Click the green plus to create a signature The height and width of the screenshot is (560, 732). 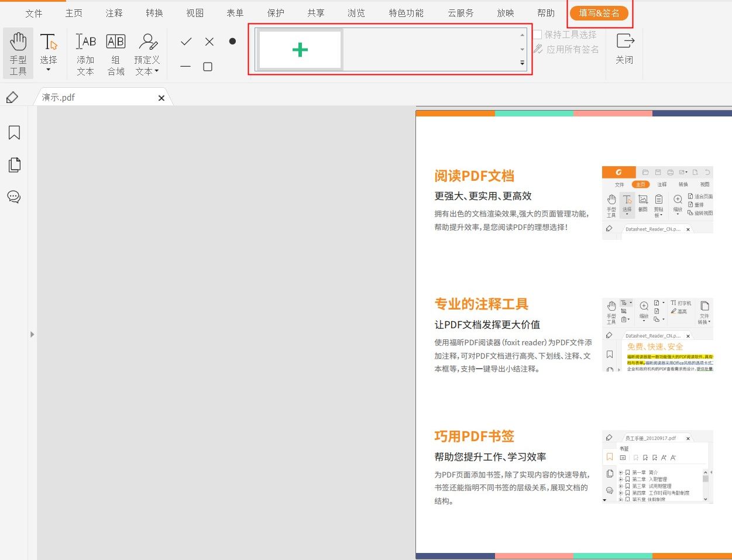[300, 50]
